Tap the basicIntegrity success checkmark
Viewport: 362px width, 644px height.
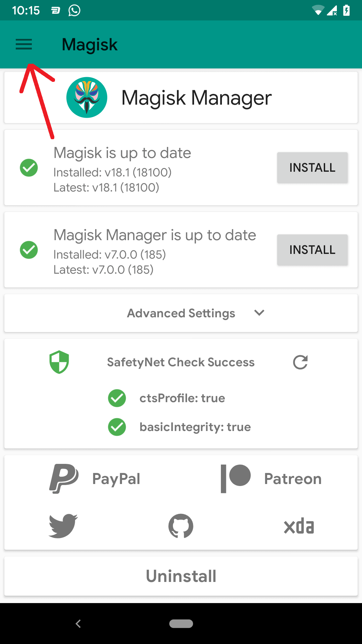[117, 427]
